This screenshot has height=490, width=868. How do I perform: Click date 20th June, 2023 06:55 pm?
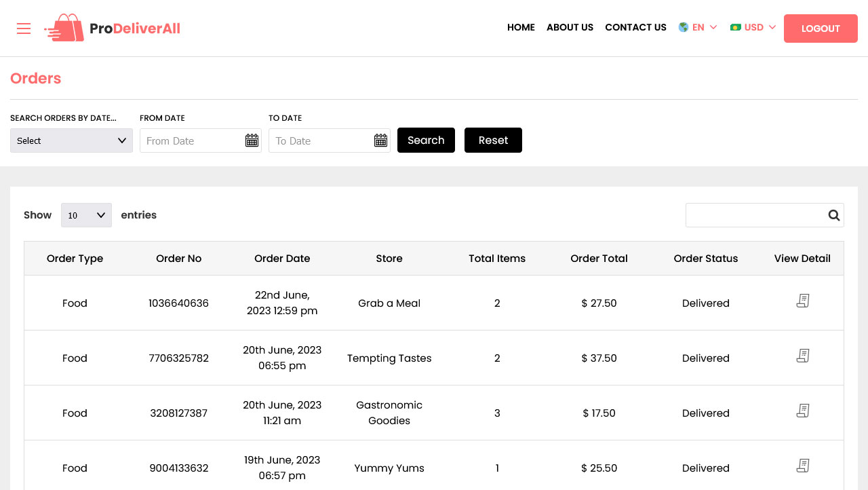tap(282, 358)
